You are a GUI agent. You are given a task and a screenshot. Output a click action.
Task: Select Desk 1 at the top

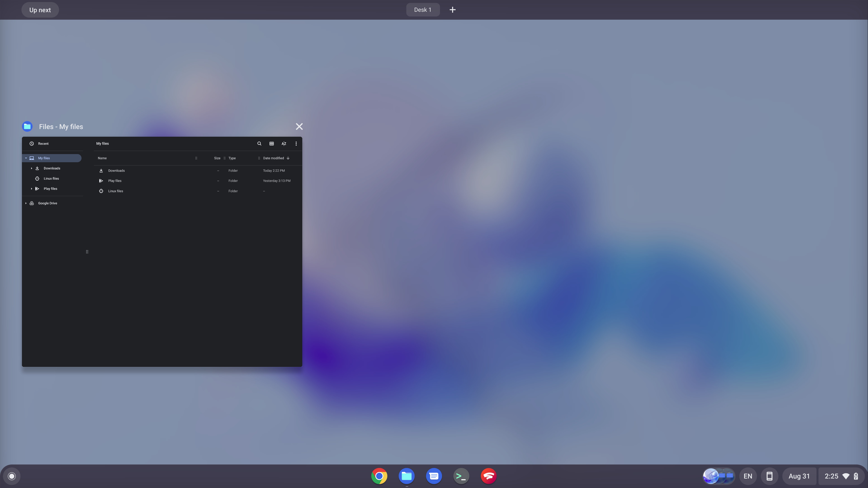tap(423, 10)
